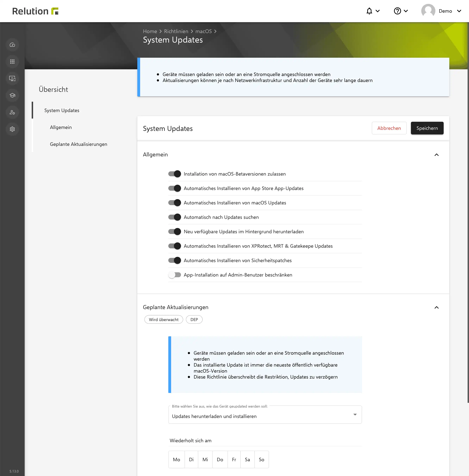The width and height of the screenshot is (469, 476).
Task: Select Do weekday button
Action: (x=220, y=459)
